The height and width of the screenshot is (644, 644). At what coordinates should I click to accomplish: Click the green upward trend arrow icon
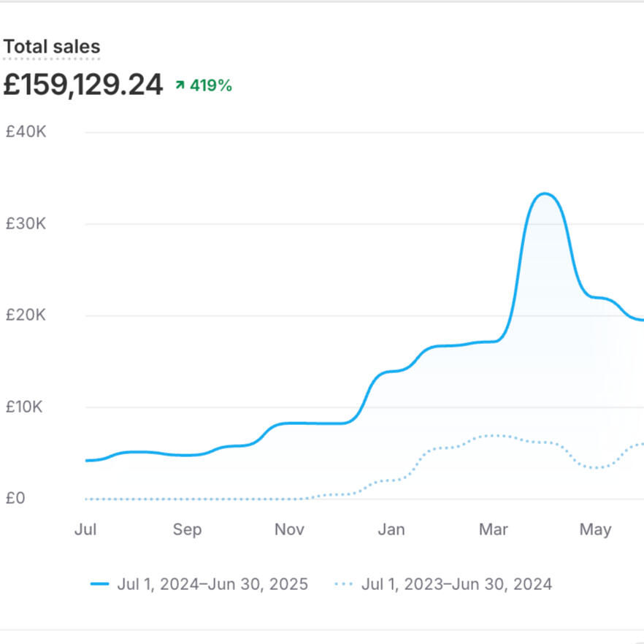[x=180, y=85]
